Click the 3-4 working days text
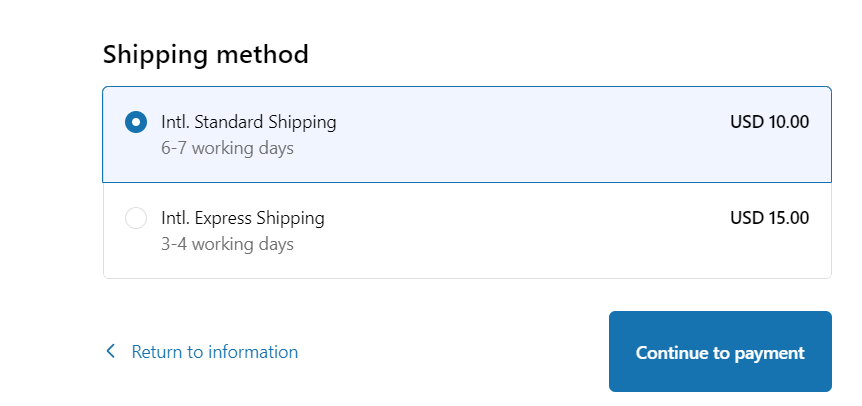 coord(227,244)
